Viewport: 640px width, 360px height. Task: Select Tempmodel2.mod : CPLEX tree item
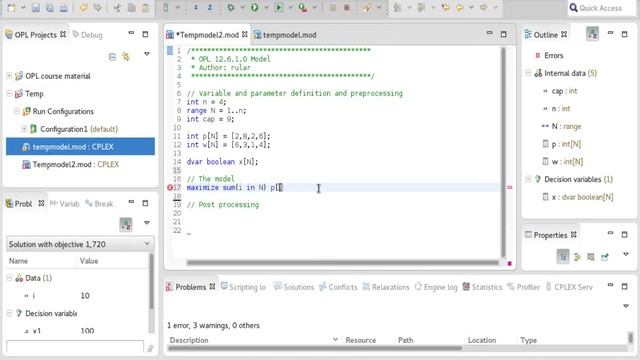[x=71, y=164]
